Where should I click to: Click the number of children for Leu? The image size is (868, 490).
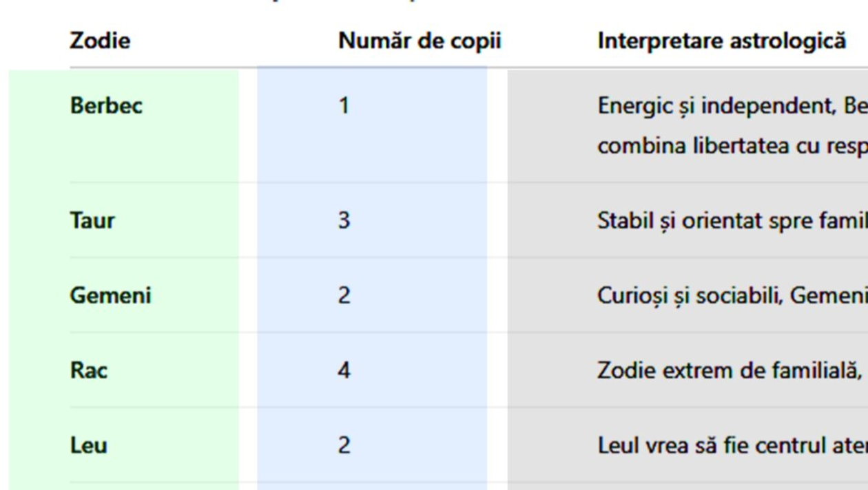click(x=344, y=445)
